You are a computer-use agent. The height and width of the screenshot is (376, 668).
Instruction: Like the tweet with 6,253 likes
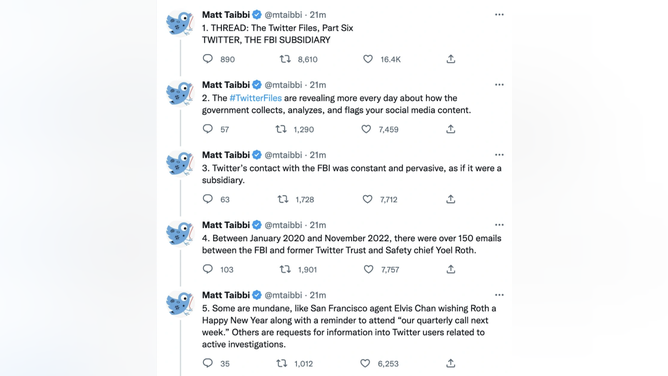[x=365, y=363]
